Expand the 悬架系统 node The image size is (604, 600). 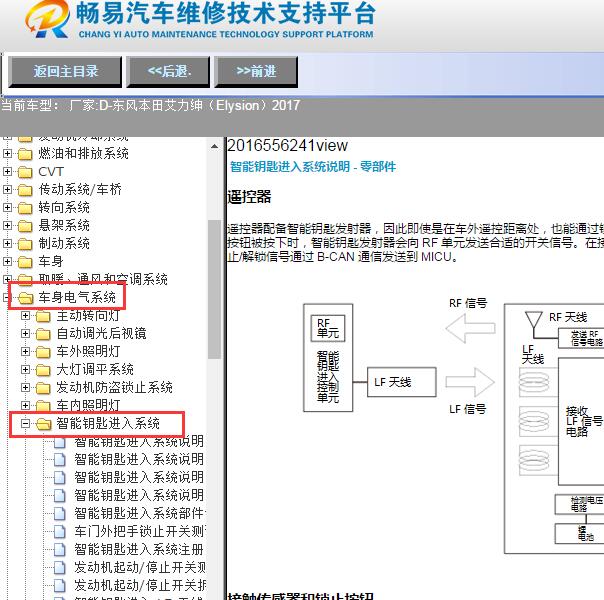coord(7,225)
